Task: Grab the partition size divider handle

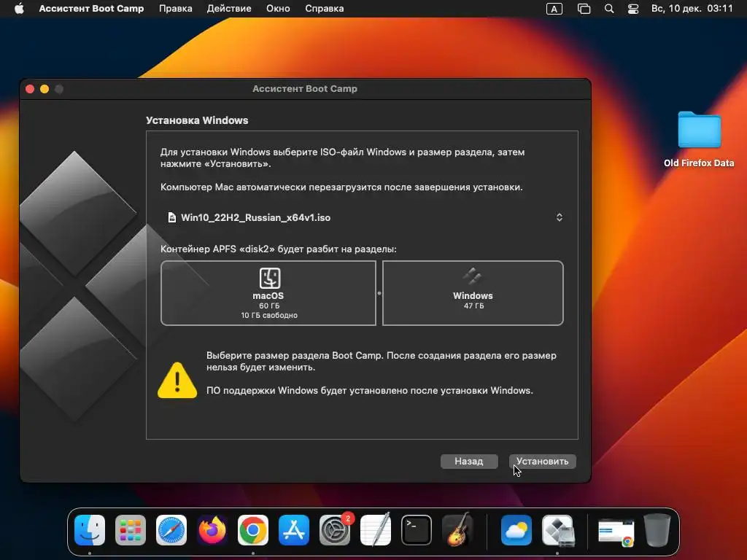Action: [379, 293]
